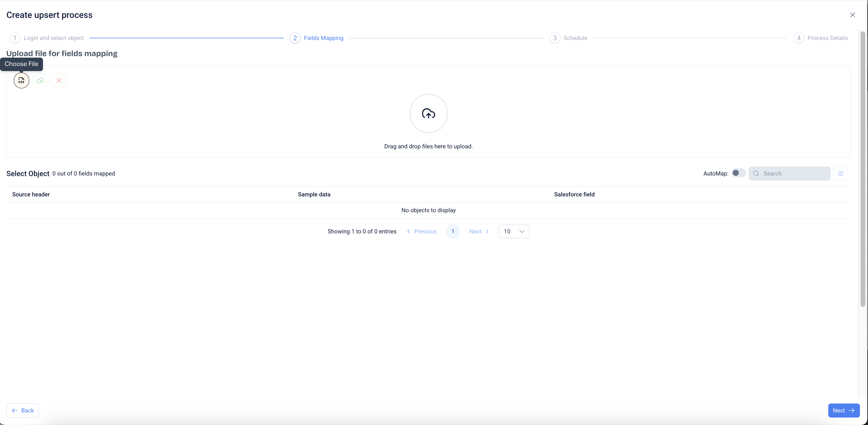This screenshot has height=425, width=868.
Task: Click the left chevron beside Previous
Action: tap(408, 232)
